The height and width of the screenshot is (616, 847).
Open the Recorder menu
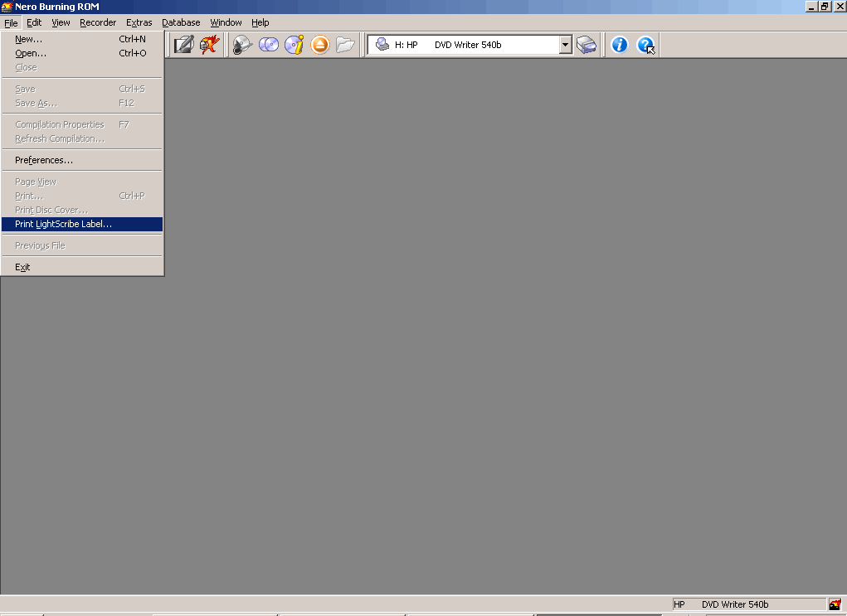pyautogui.click(x=98, y=22)
